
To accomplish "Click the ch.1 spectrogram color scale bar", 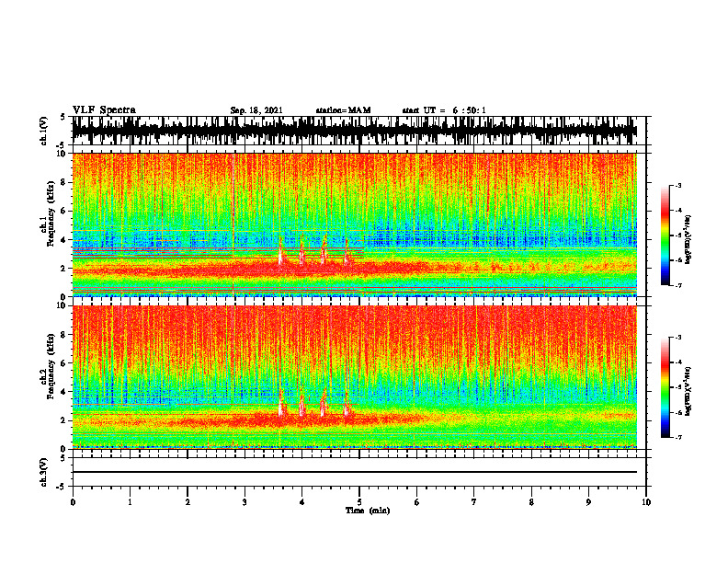I will click(x=665, y=236).
